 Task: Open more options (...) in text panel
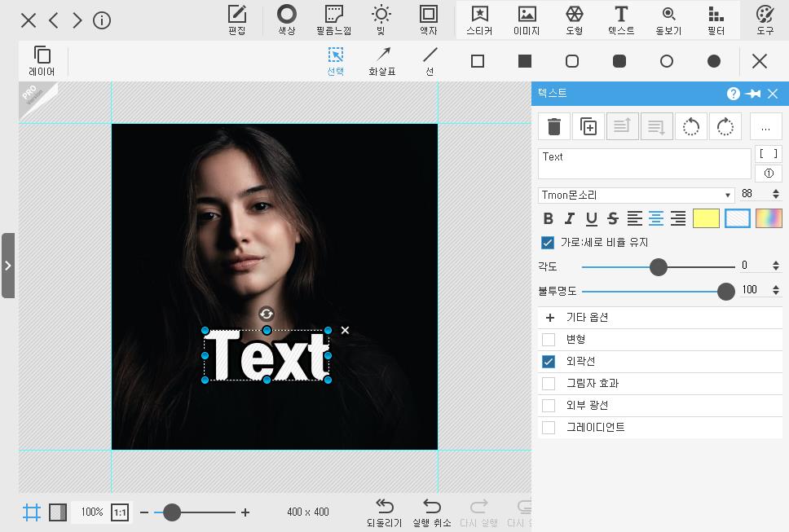766,126
